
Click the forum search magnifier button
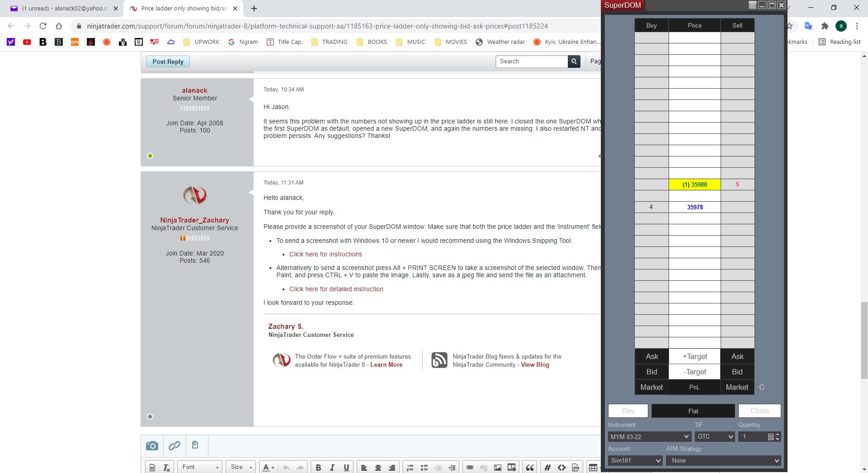point(574,61)
